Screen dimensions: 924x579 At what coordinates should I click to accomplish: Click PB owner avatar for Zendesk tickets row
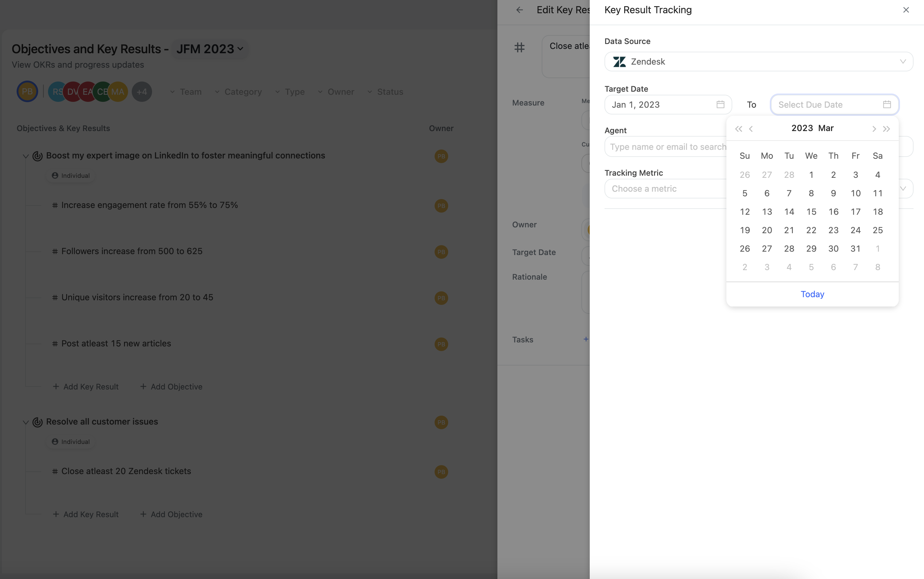pyautogui.click(x=441, y=472)
